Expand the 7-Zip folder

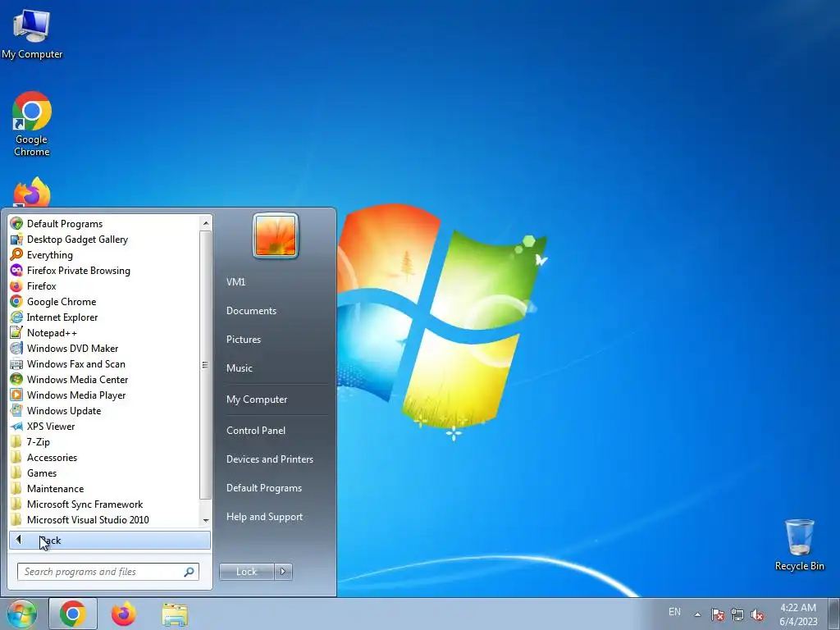click(x=104, y=442)
